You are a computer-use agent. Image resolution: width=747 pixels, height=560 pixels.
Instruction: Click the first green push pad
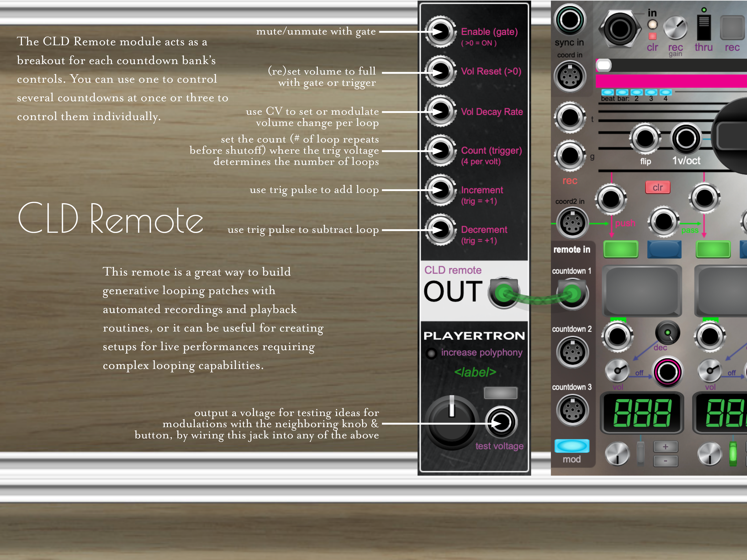pyautogui.click(x=621, y=250)
